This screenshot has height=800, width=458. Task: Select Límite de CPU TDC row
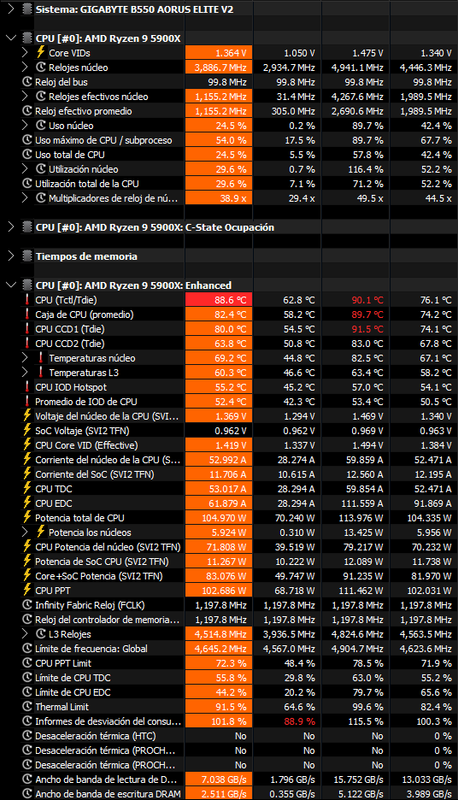coord(229,678)
